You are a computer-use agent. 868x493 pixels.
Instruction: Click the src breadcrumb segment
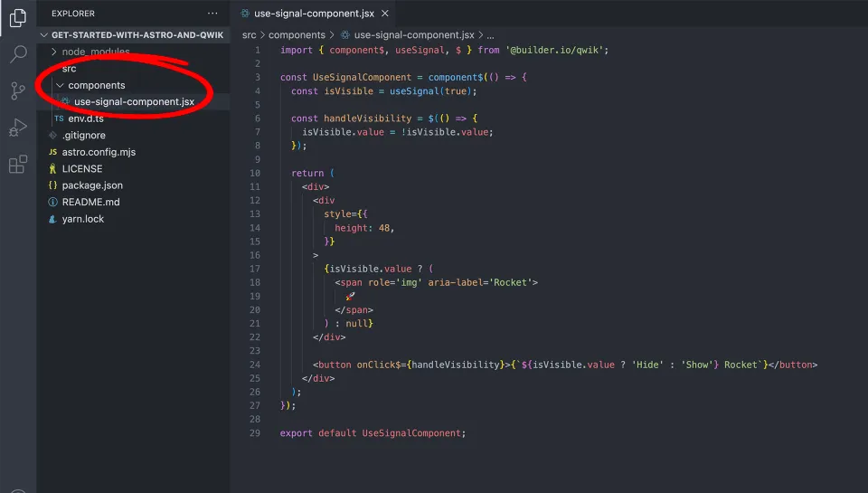250,35
